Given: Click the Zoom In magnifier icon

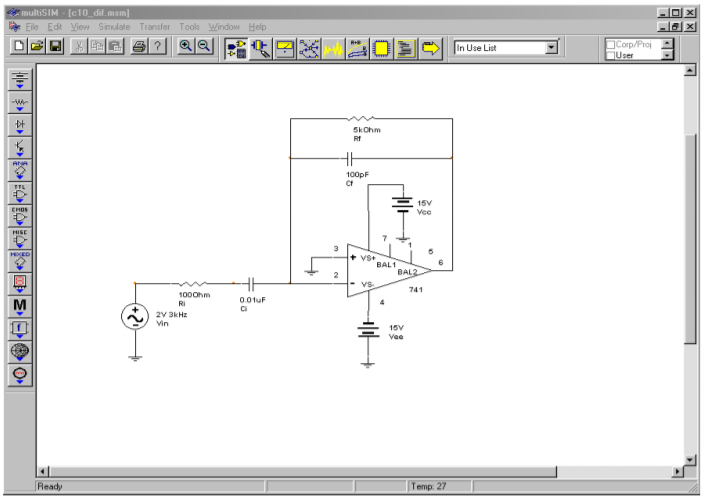Looking at the screenshot, I should pyautogui.click(x=185, y=47).
